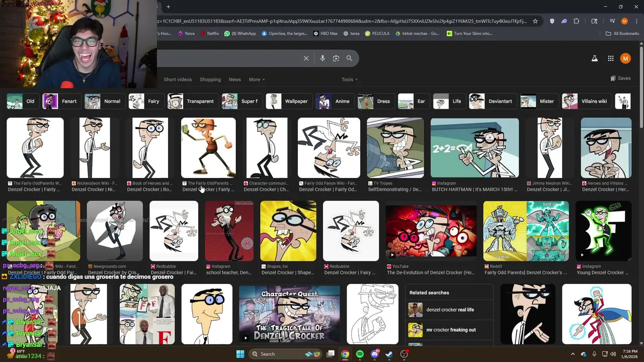Open The Tragic Tale of Denzel Crocker video
The image size is (644, 362).
[x=289, y=314]
